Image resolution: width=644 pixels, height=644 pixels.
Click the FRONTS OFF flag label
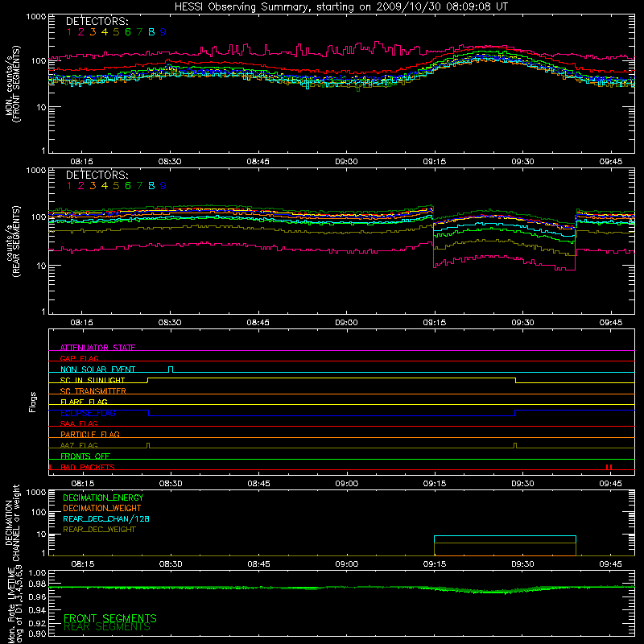tap(85, 456)
